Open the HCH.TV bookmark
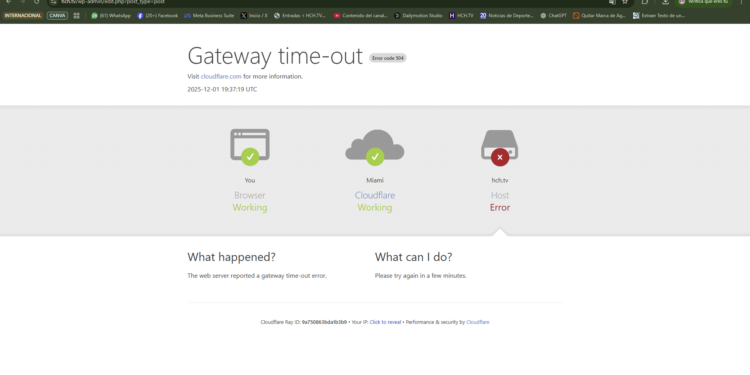The image size is (750, 375). [462, 16]
